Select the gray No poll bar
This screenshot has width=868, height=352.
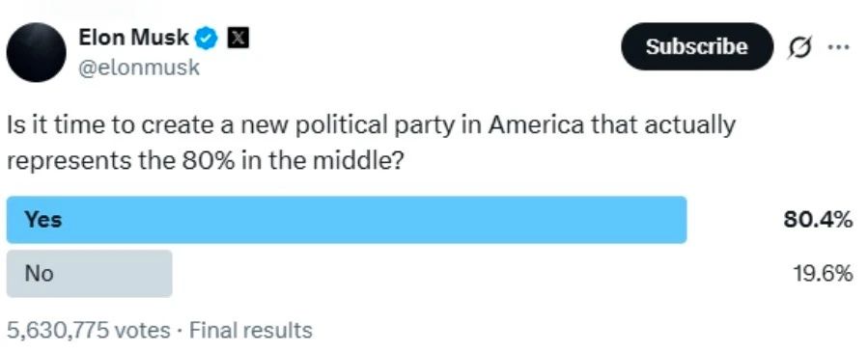(89, 274)
